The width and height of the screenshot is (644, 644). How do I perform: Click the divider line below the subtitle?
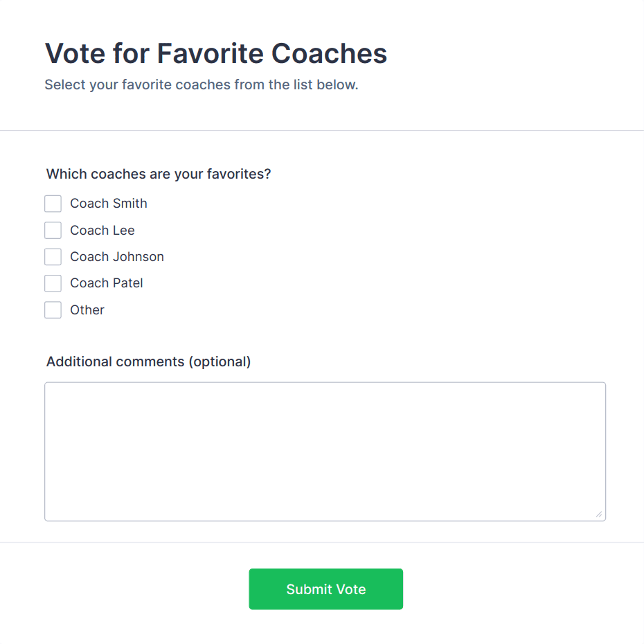pyautogui.click(x=322, y=130)
